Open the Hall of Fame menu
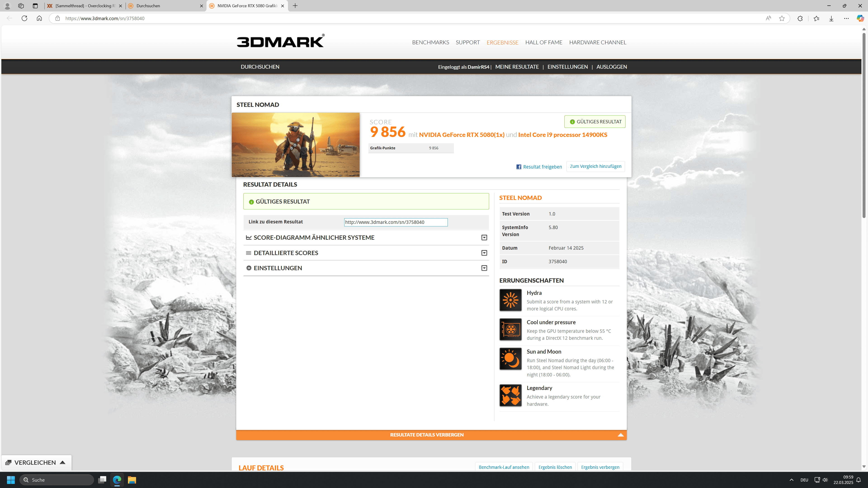Image resolution: width=868 pixels, height=488 pixels. 543,42
